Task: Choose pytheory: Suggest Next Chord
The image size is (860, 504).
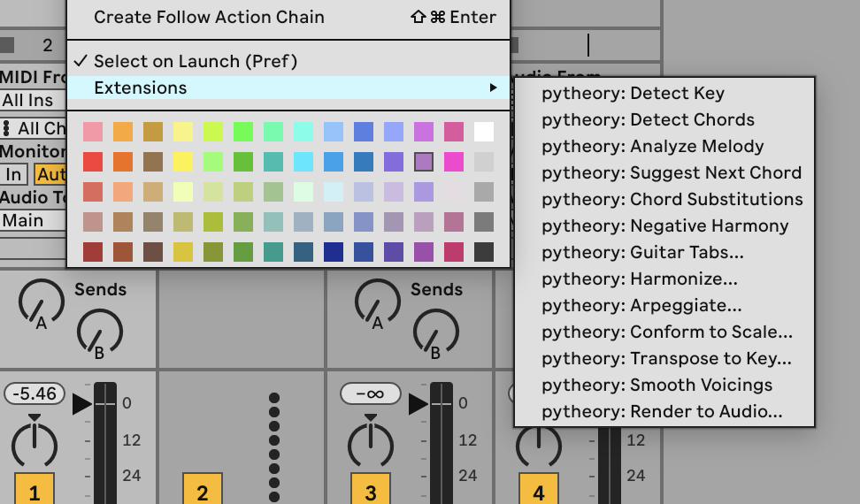Action: click(x=664, y=172)
